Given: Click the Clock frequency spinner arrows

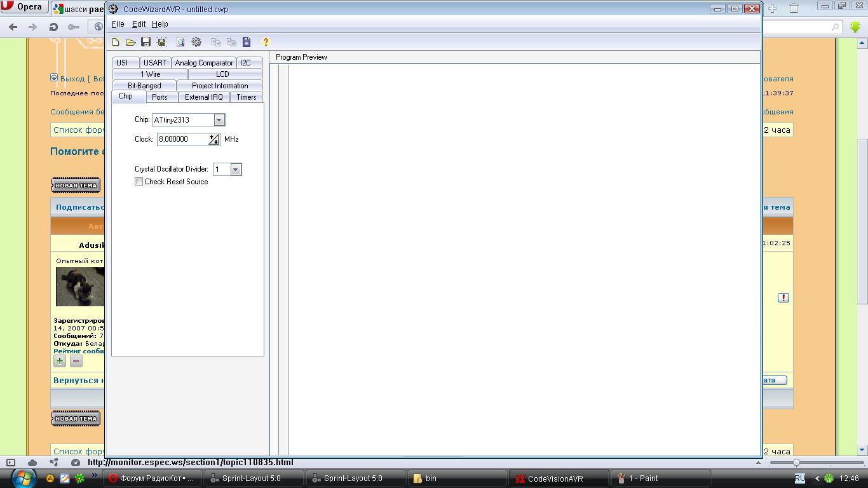Looking at the screenshot, I should (x=214, y=139).
